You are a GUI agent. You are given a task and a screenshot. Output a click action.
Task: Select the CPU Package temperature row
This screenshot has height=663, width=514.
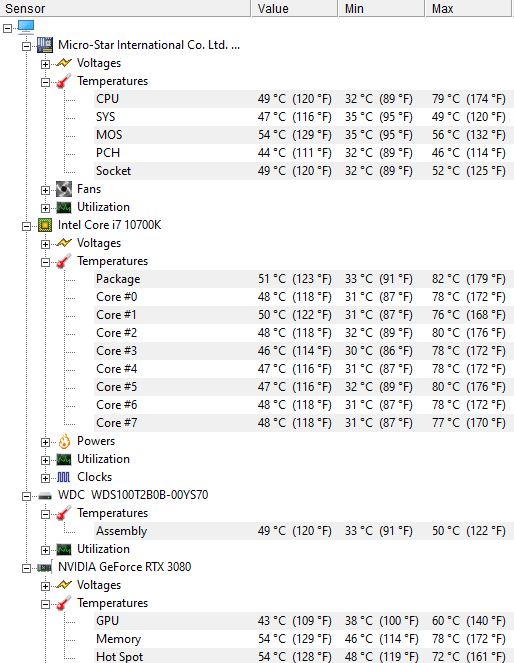click(x=302, y=279)
